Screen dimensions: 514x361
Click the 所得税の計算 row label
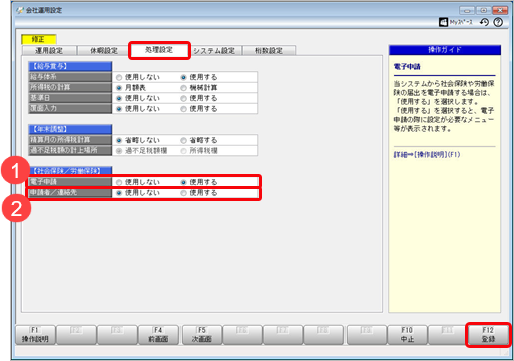point(70,87)
